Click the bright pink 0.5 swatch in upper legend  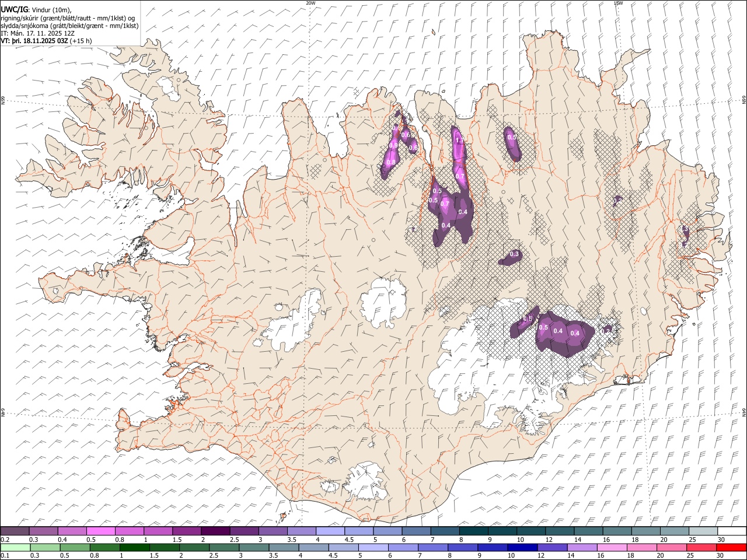101,531
